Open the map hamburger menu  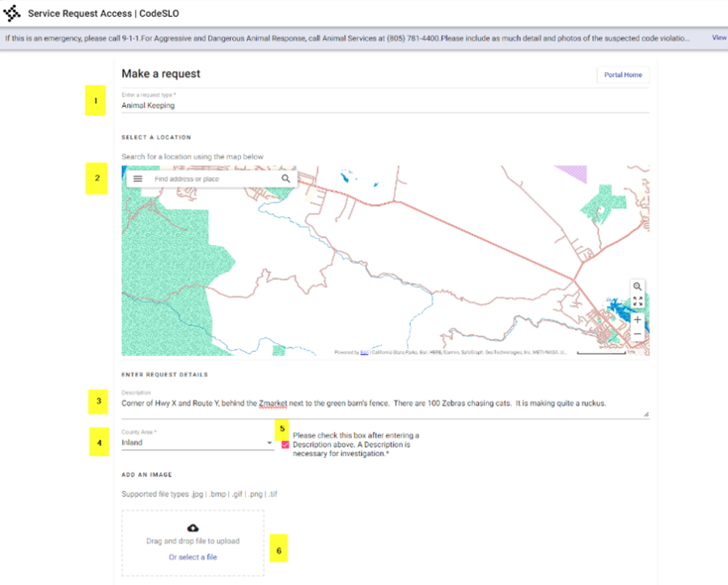[138, 179]
